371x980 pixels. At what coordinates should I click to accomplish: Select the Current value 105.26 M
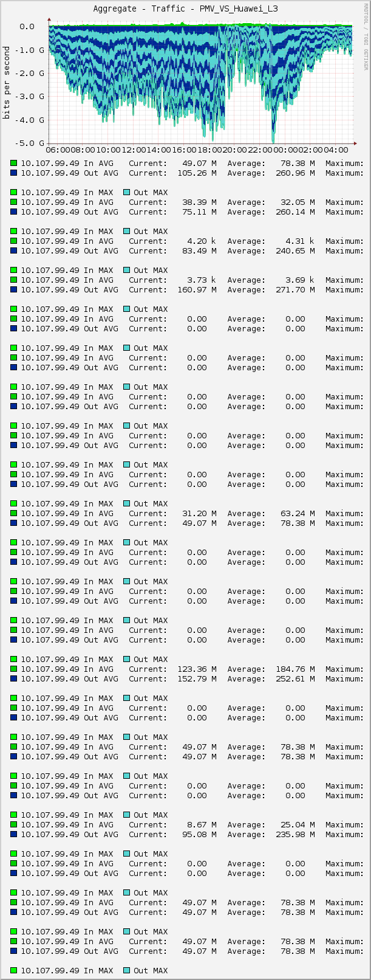(x=197, y=173)
